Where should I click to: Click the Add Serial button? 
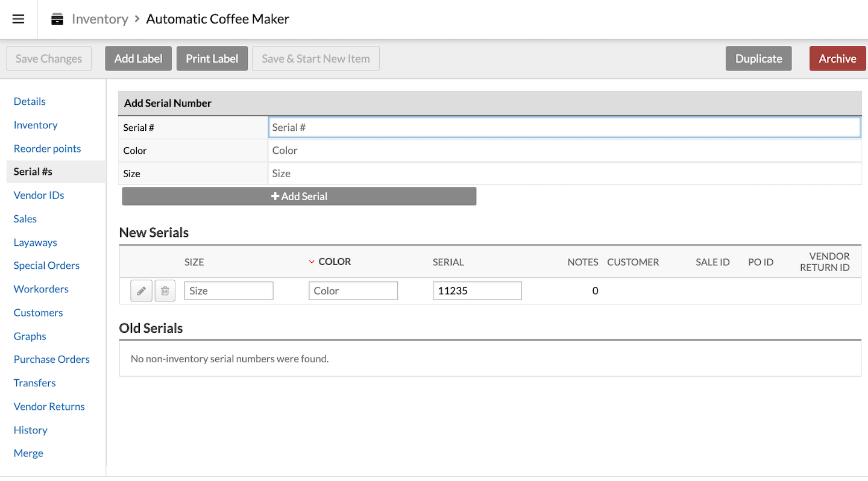(x=299, y=196)
